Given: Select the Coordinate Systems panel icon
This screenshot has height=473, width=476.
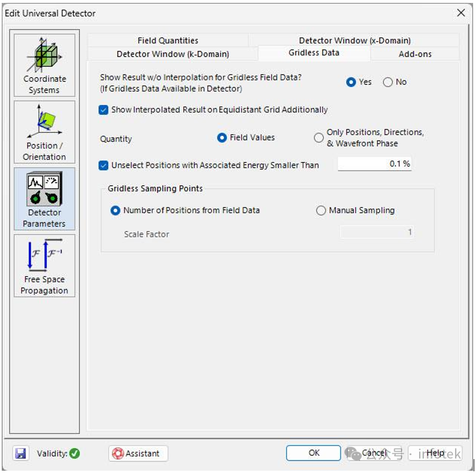Looking at the screenshot, I should pyautogui.click(x=43, y=61).
